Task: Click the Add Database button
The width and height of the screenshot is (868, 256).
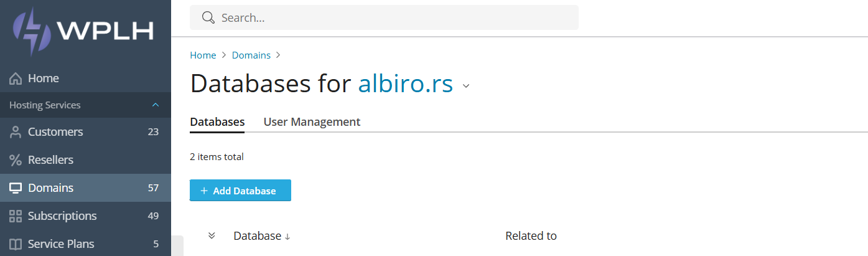Action: pos(240,191)
